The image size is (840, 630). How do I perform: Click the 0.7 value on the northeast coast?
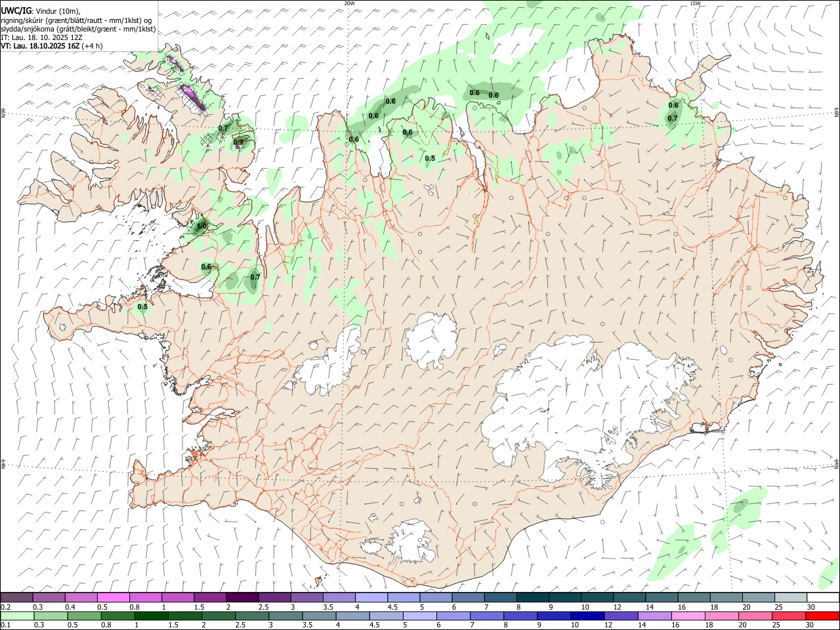(x=673, y=118)
